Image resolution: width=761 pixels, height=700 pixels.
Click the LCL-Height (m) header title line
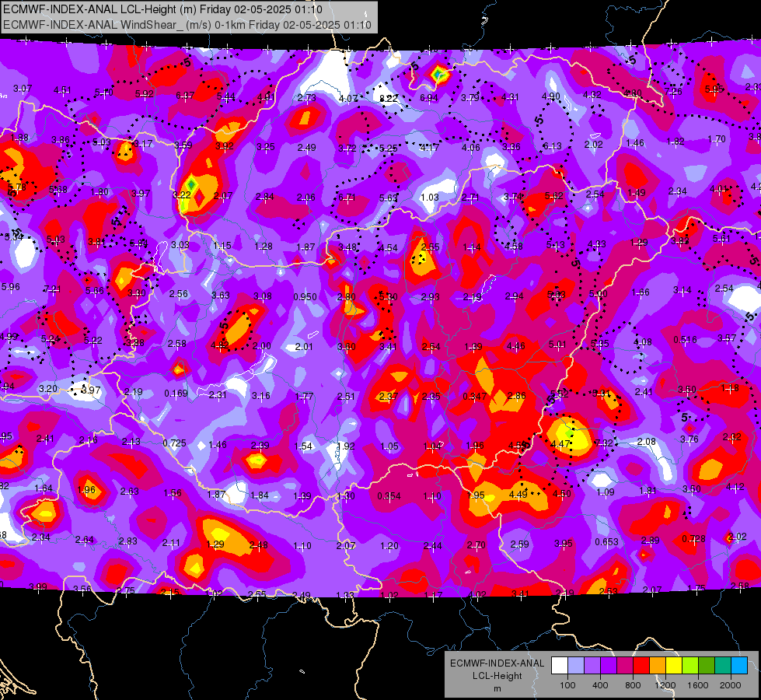(x=162, y=9)
